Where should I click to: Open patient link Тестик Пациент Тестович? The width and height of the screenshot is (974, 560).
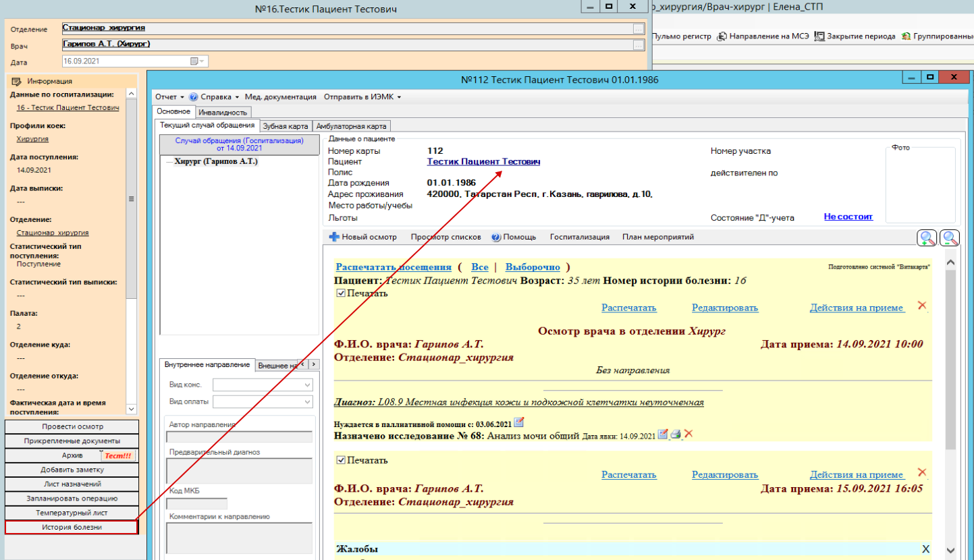483,162
